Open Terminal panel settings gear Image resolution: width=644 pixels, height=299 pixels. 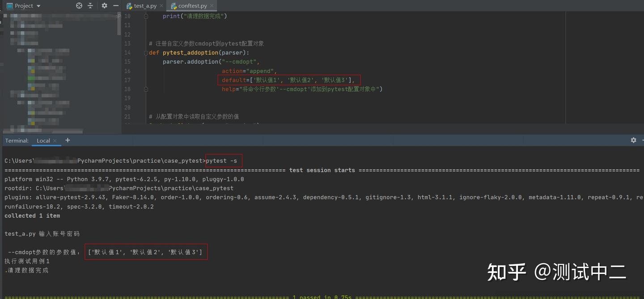(633, 140)
